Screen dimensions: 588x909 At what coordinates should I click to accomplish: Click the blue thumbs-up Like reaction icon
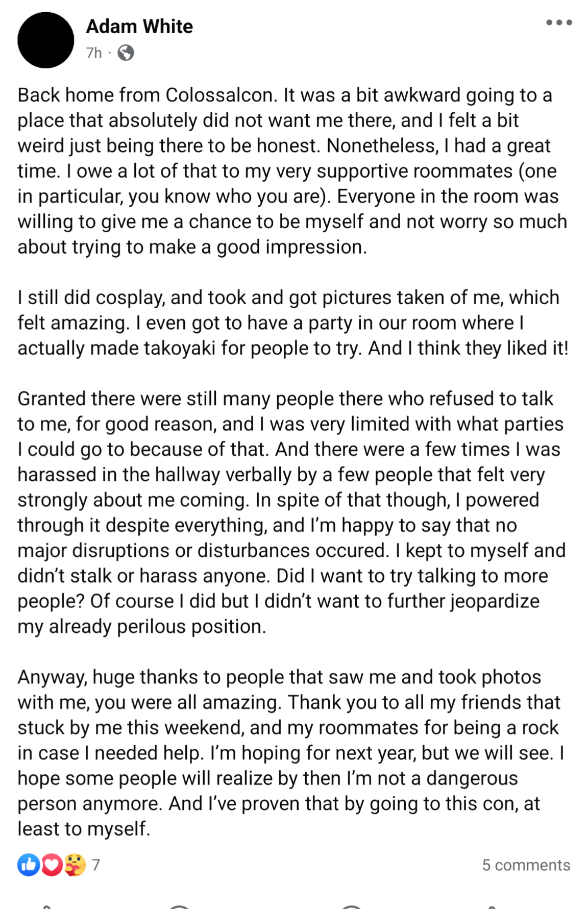pyautogui.click(x=29, y=865)
